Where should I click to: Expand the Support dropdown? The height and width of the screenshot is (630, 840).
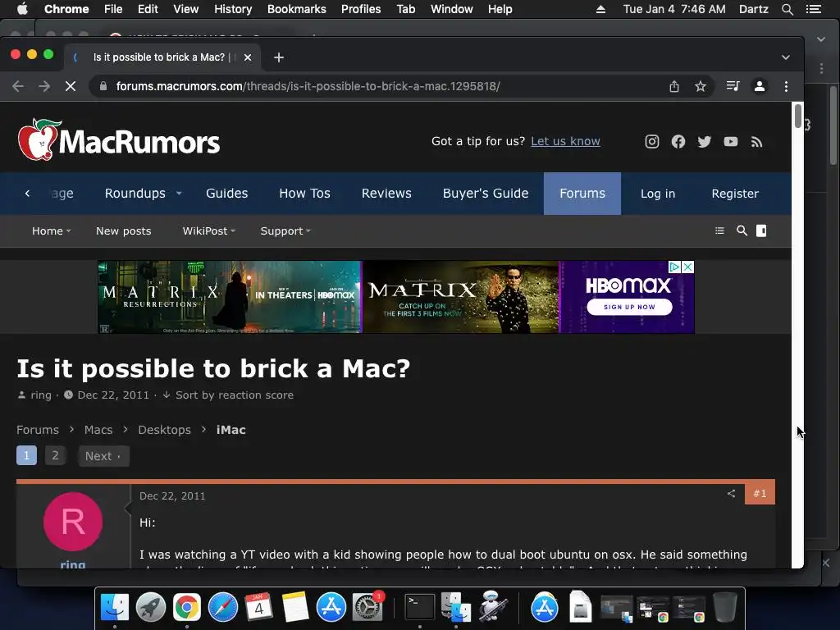coord(308,231)
